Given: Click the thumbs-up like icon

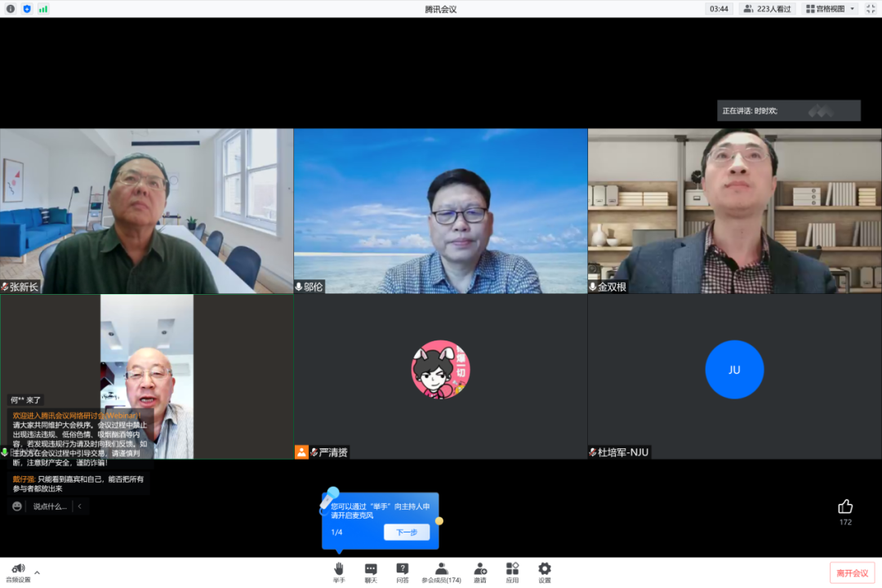Looking at the screenshot, I should (x=845, y=506).
